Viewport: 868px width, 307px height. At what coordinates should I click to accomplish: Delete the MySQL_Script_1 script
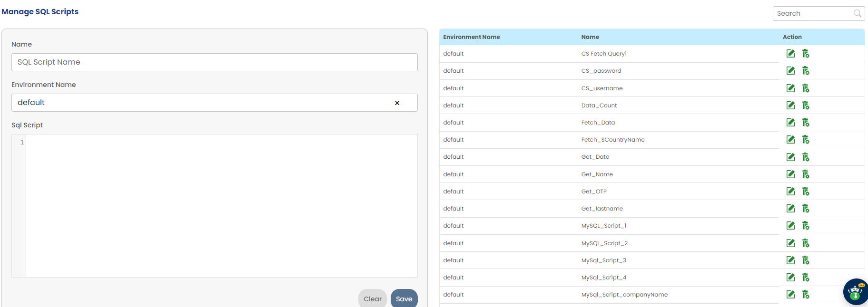(x=806, y=226)
